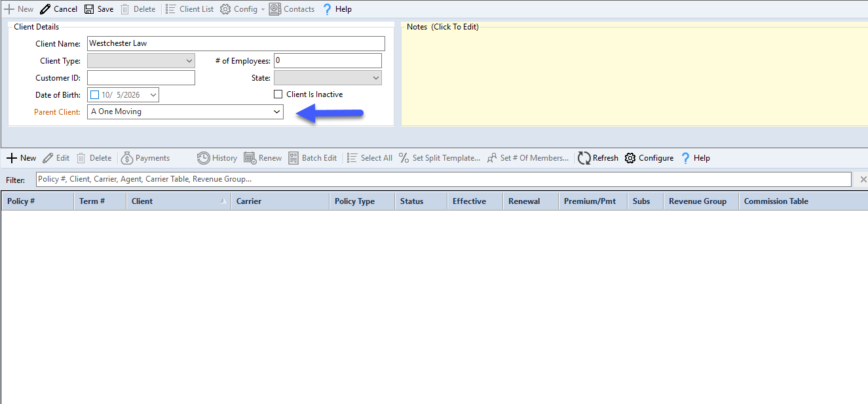Sort by Policy Type column
This screenshot has width=868, height=404.
point(362,201)
